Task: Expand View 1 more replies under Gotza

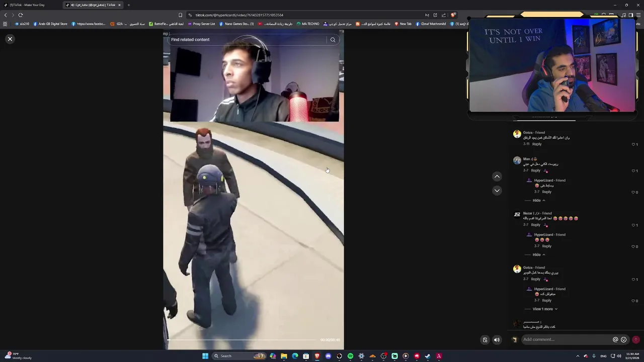Action: click(545, 309)
